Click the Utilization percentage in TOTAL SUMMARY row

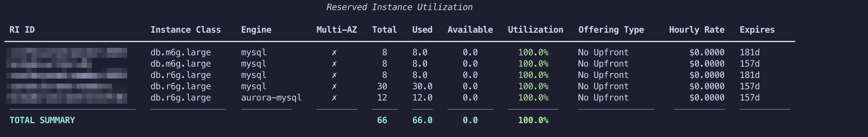click(x=533, y=120)
